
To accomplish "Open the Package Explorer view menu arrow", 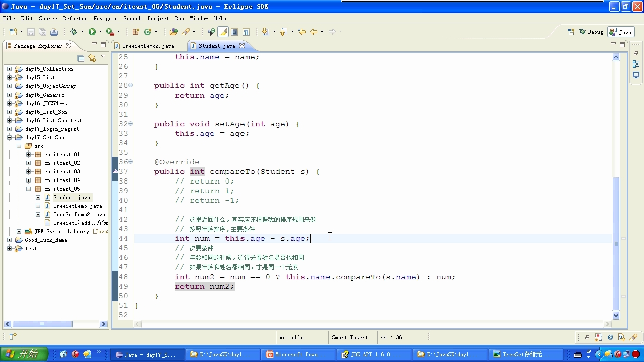I will coord(103,57).
